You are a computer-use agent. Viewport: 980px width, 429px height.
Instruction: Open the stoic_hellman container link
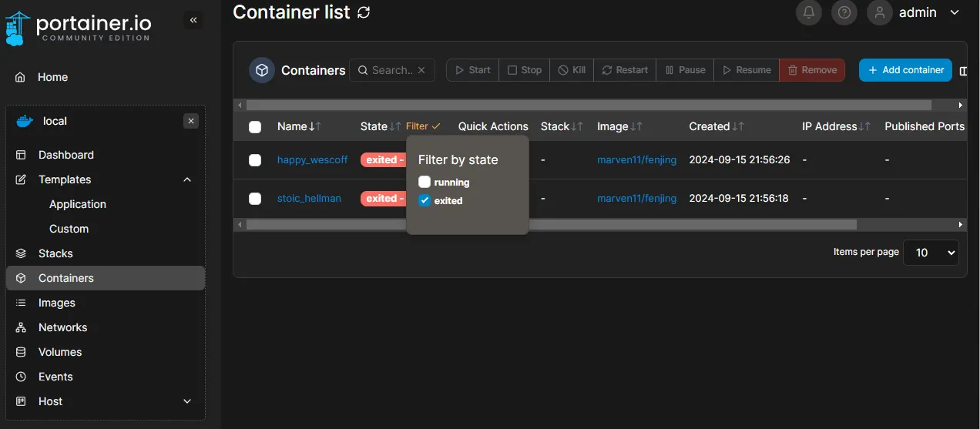pyautogui.click(x=309, y=199)
